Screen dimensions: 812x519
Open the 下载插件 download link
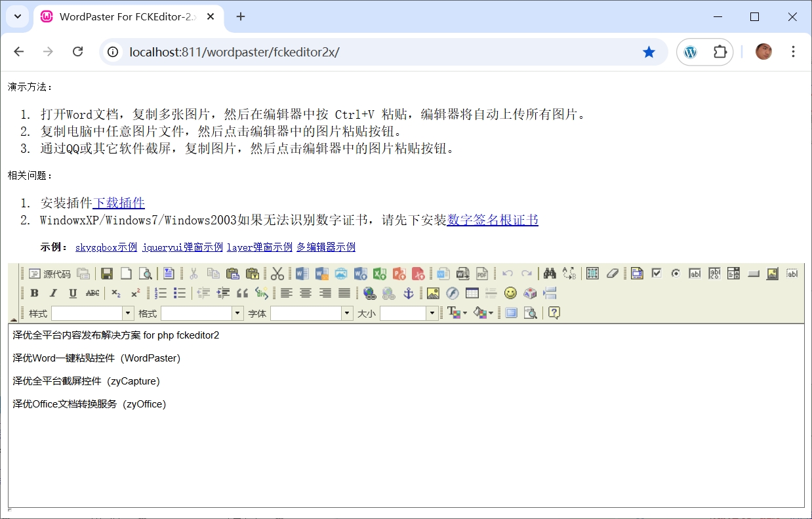click(119, 203)
